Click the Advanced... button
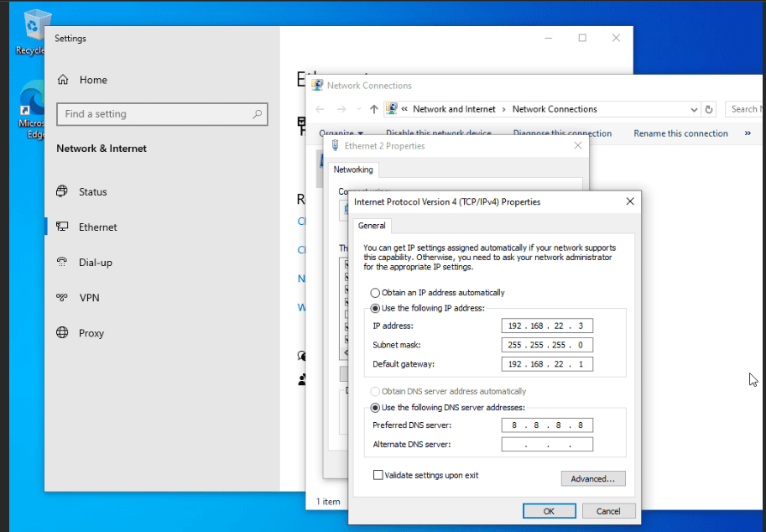 [x=592, y=478]
